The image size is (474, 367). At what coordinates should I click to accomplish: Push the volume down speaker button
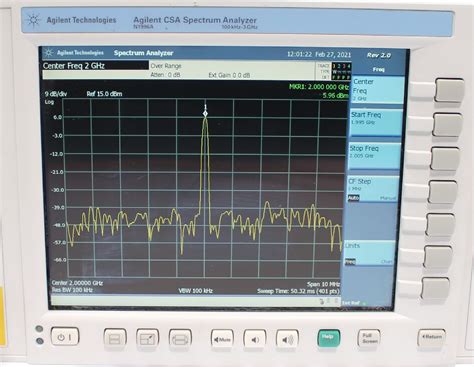click(x=255, y=339)
